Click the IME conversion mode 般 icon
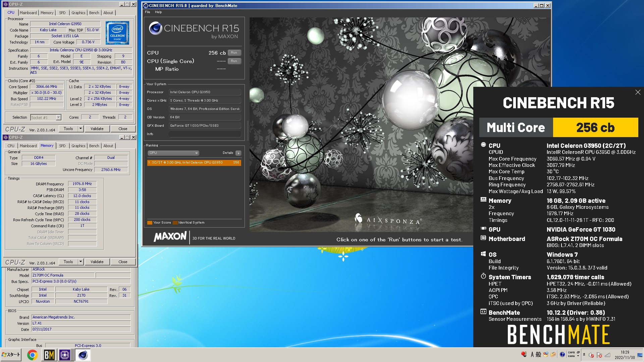The image size is (644, 362). 538,355
